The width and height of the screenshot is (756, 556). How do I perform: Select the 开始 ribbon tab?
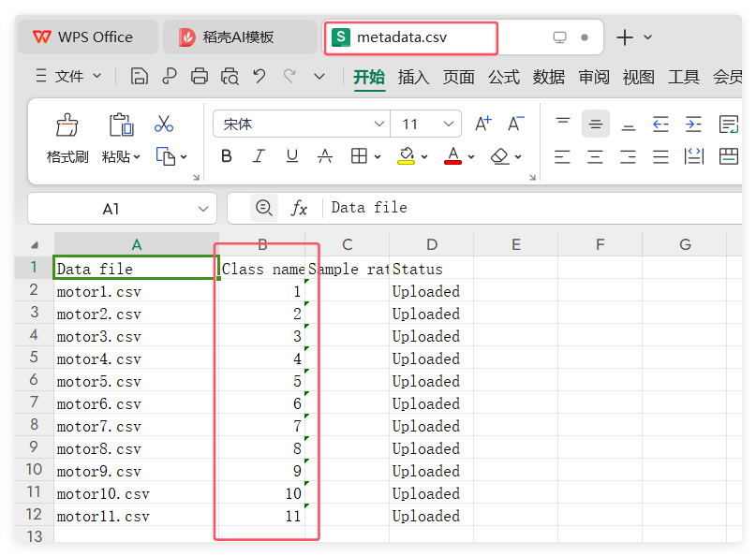(369, 77)
